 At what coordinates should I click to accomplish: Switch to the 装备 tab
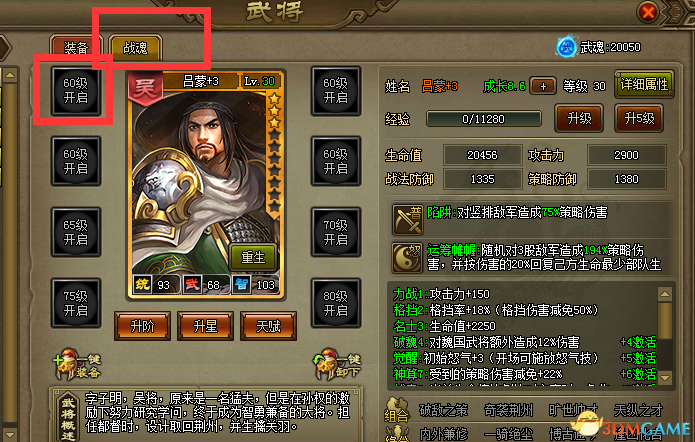click(x=76, y=47)
